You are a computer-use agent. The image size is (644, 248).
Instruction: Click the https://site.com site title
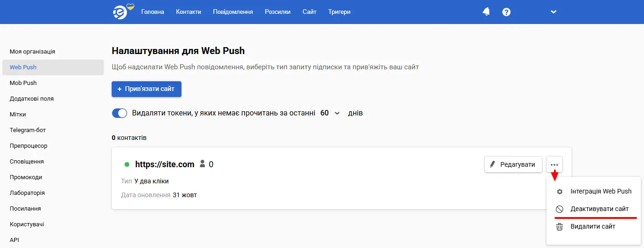pyautogui.click(x=164, y=164)
